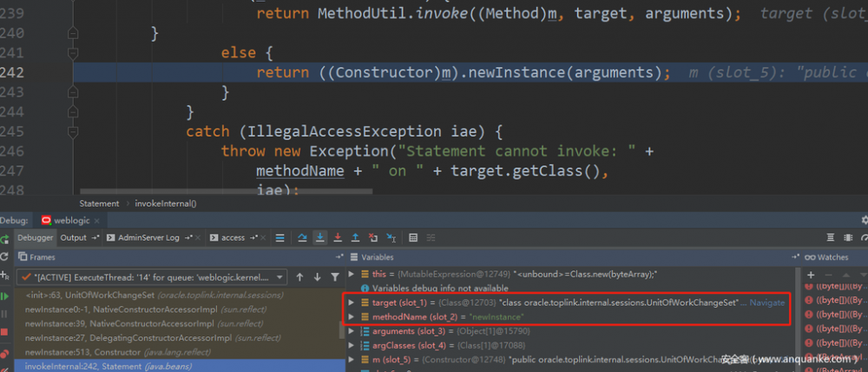Open the thread selector dropdown
The width and height of the screenshot is (868, 372).
point(280,276)
